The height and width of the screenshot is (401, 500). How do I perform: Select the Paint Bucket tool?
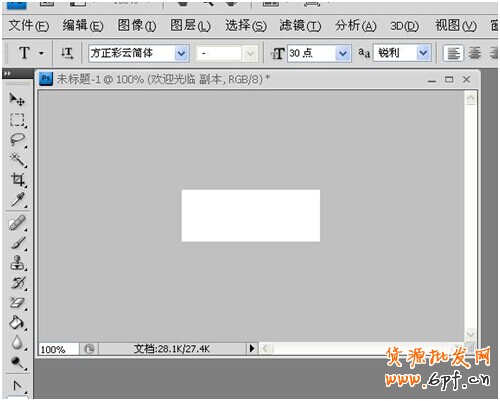pos(17,322)
